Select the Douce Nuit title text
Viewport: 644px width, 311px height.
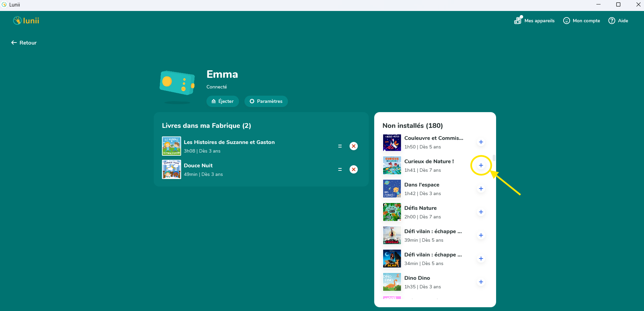coord(198,166)
